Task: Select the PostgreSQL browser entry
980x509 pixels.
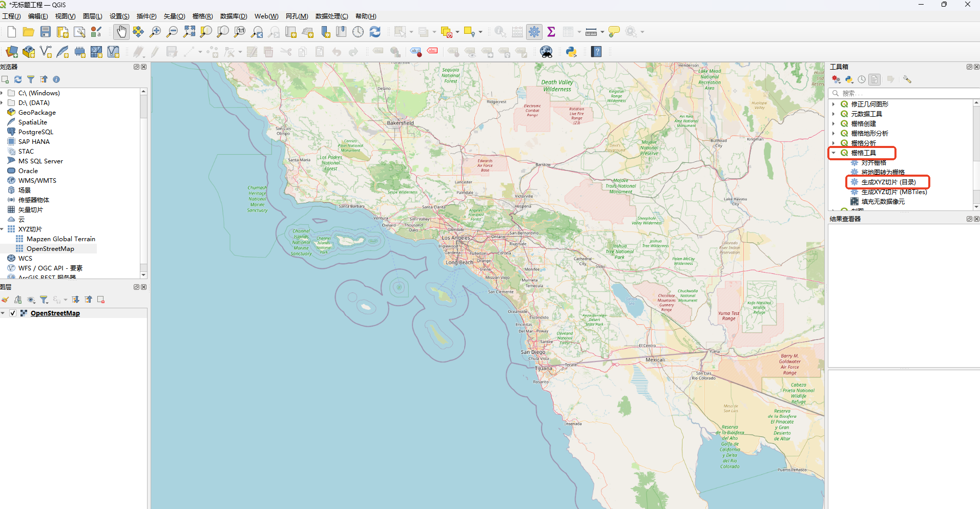Action: click(35, 132)
